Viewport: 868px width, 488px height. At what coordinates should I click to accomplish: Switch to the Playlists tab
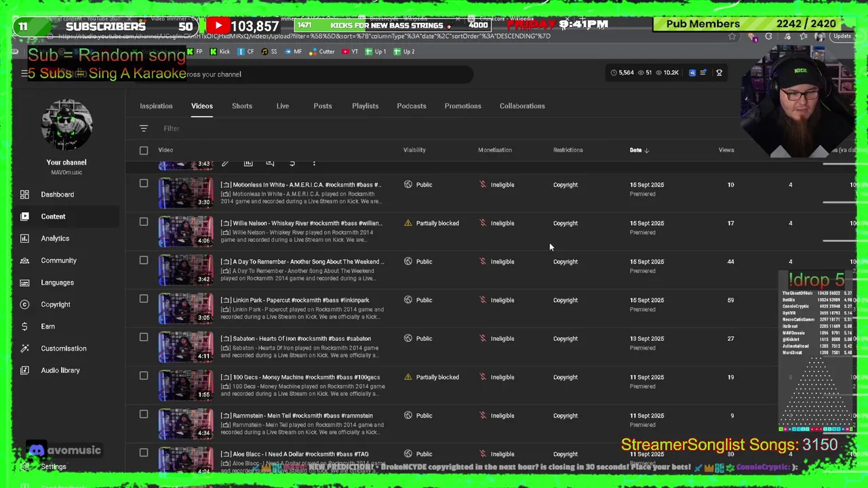point(365,106)
